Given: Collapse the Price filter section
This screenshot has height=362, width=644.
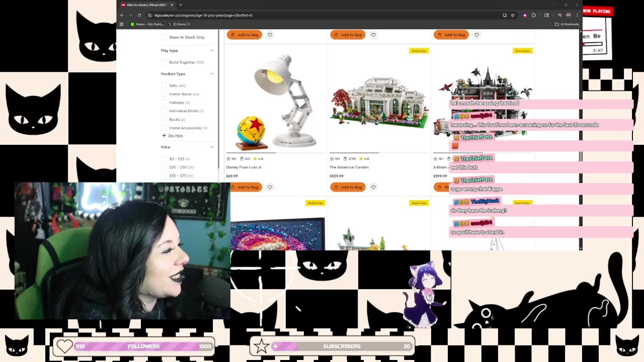Looking at the screenshot, I should (212, 147).
